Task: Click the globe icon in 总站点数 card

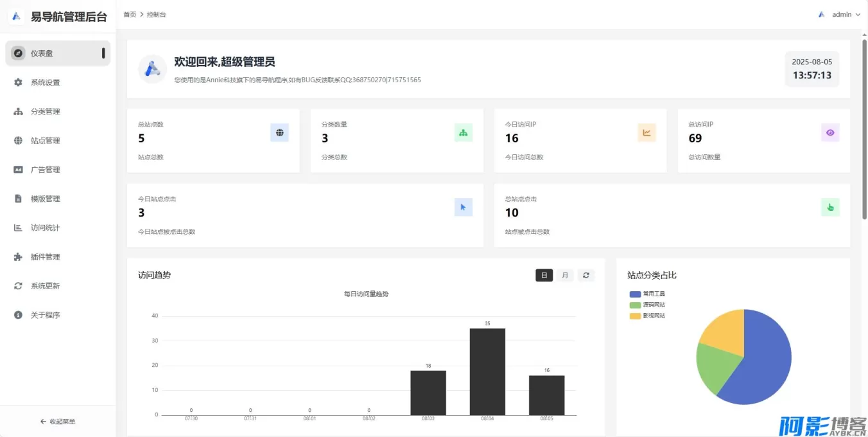Action: click(279, 133)
